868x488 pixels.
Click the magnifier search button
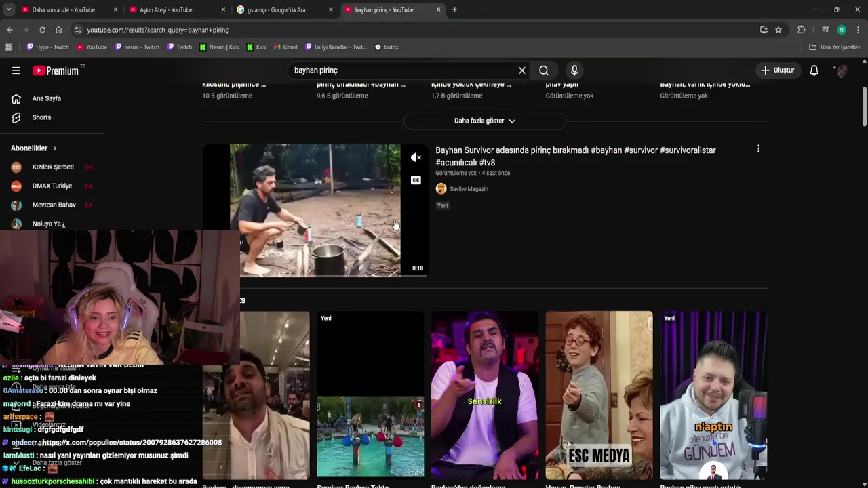click(544, 70)
